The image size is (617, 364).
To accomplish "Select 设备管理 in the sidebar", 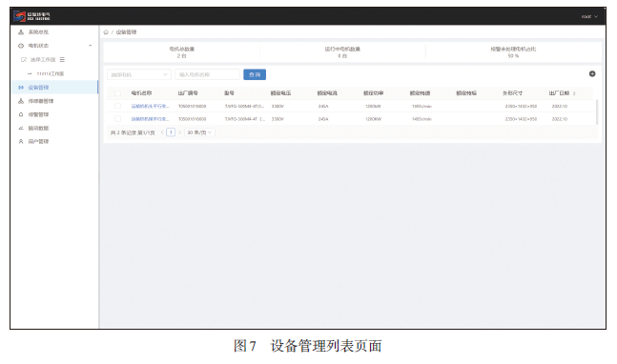I will (54, 88).
